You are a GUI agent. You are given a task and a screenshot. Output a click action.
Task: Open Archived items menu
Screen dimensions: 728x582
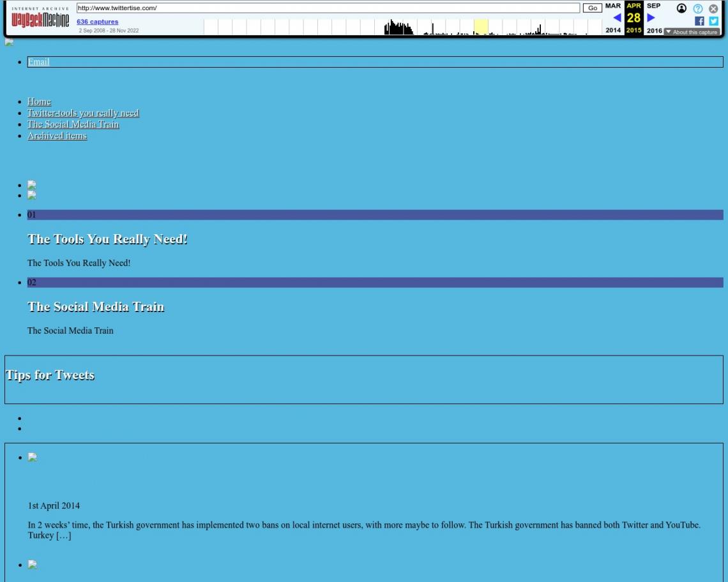[57, 135]
